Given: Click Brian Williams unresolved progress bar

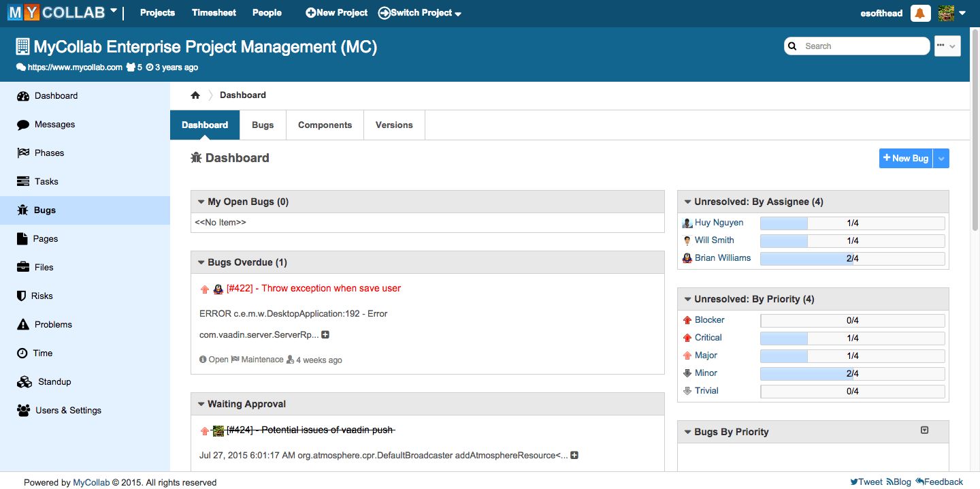Looking at the screenshot, I should tap(853, 258).
